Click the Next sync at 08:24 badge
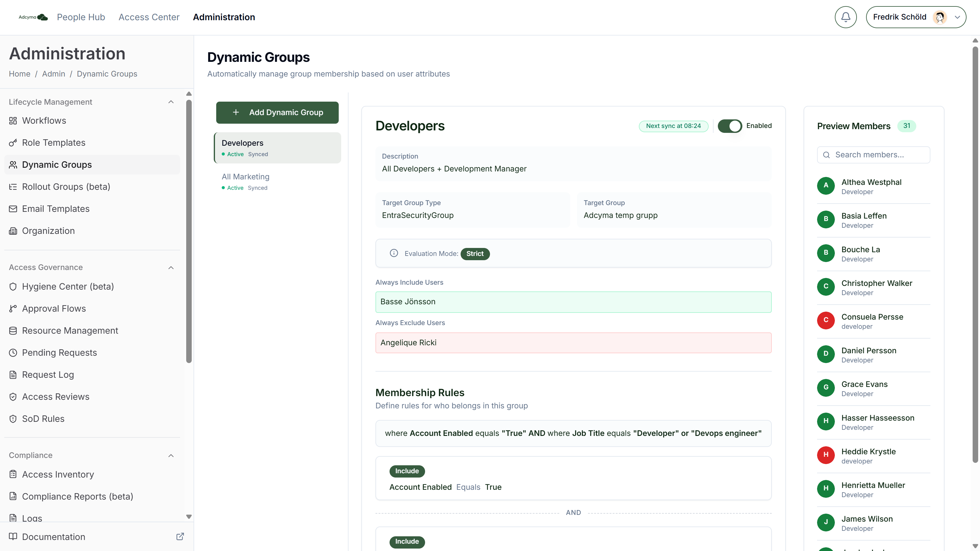The width and height of the screenshot is (980, 551). point(673,126)
